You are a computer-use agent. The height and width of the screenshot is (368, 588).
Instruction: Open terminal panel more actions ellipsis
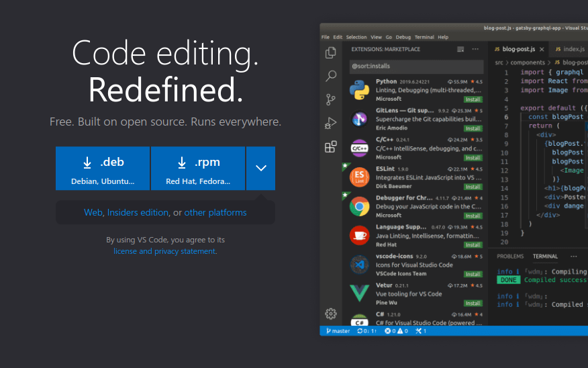pos(573,257)
